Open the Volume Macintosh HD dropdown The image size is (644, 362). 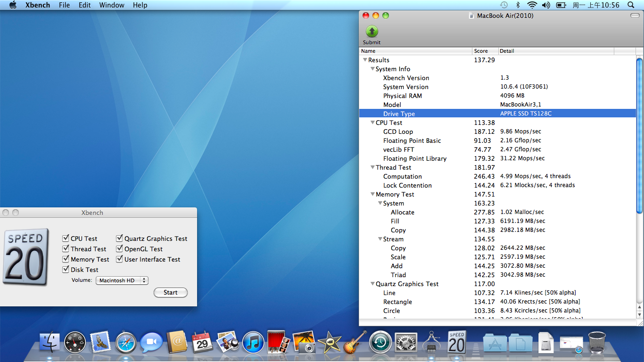point(122,280)
